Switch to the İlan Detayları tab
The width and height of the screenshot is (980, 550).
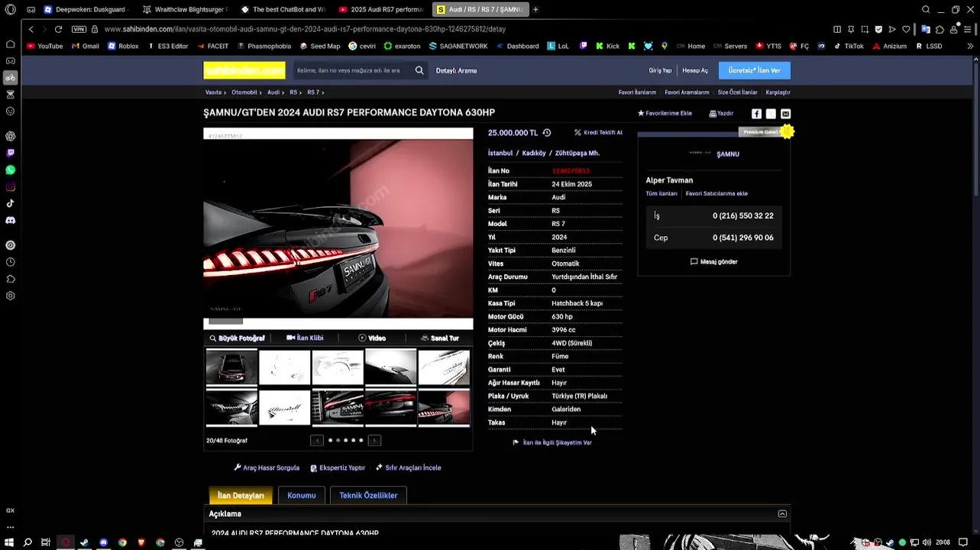point(241,495)
